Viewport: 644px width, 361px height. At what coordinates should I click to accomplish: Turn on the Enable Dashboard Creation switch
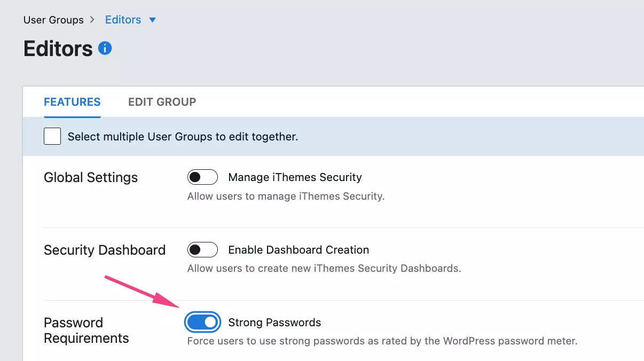(202, 249)
